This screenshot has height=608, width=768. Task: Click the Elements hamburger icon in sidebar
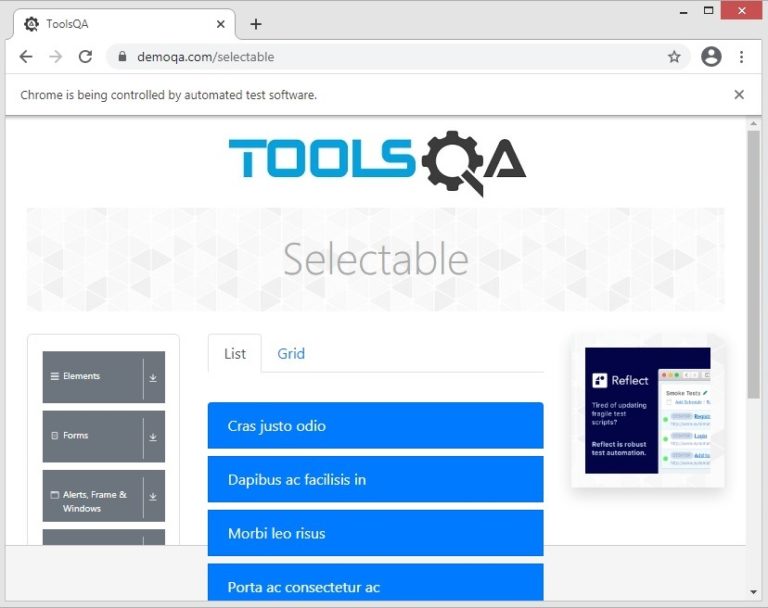click(54, 376)
